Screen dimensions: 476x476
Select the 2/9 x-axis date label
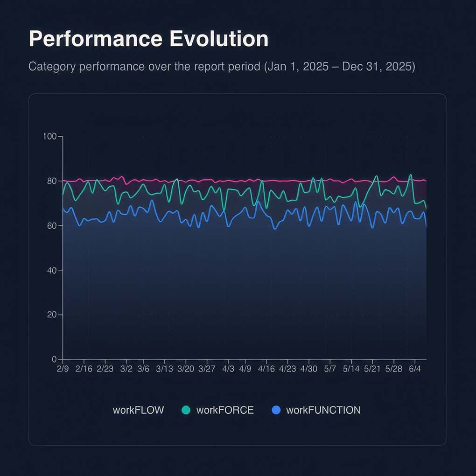click(63, 369)
